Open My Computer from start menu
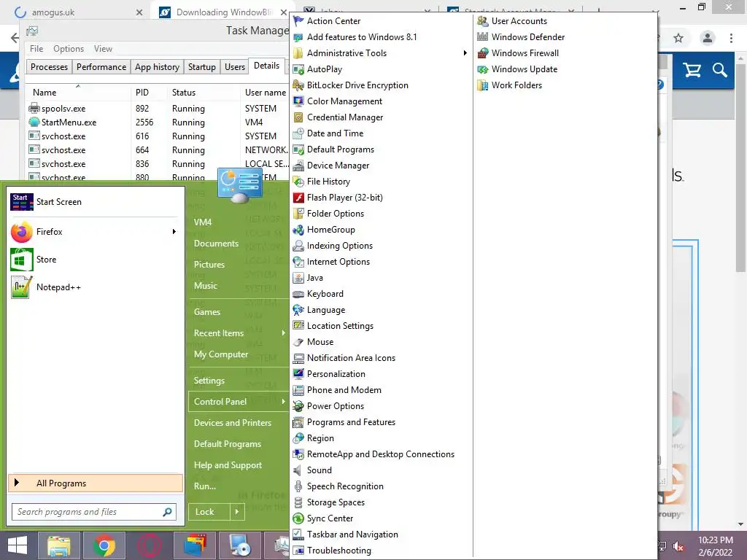This screenshot has width=747, height=560. coord(221,354)
